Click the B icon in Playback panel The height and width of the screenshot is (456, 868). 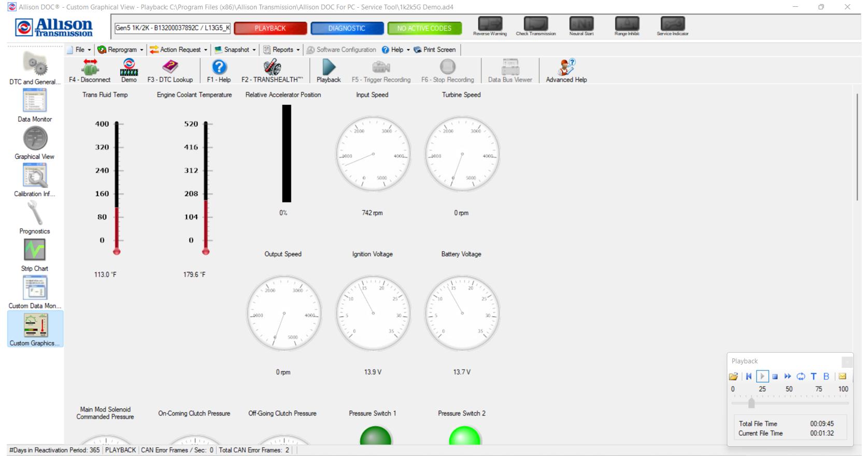pos(827,377)
